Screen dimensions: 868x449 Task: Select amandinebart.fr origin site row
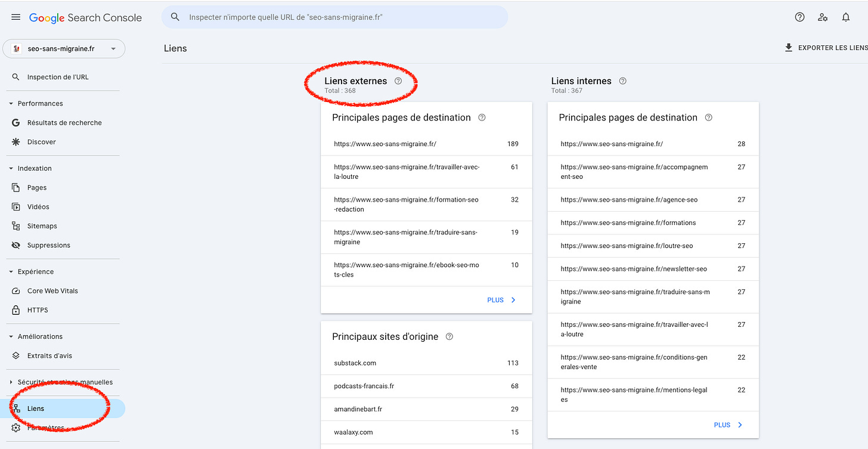pyautogui.click(x=426, y=409)
